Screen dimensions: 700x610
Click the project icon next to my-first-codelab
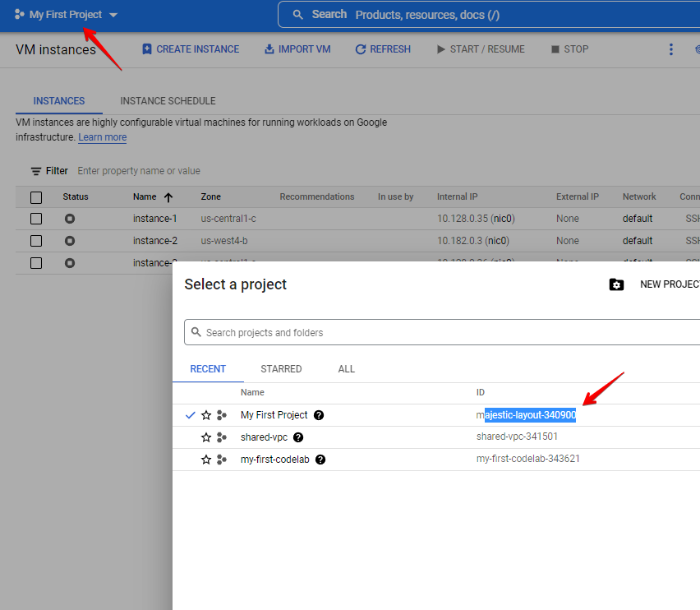pos(222,460)
